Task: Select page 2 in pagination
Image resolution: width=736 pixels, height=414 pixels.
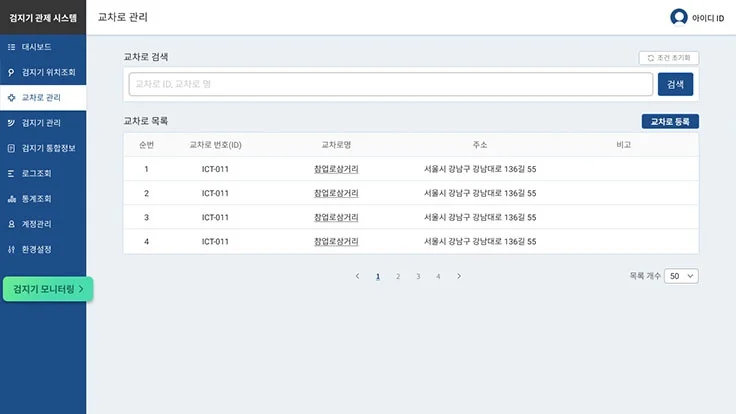Action: pos(398,276)
